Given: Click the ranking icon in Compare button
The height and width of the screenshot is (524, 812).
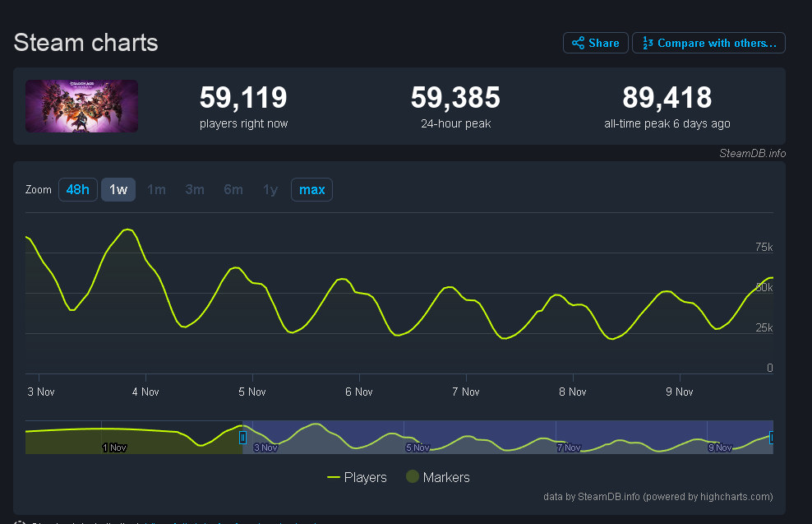Looking at the screenshot, I should (648, 43).
